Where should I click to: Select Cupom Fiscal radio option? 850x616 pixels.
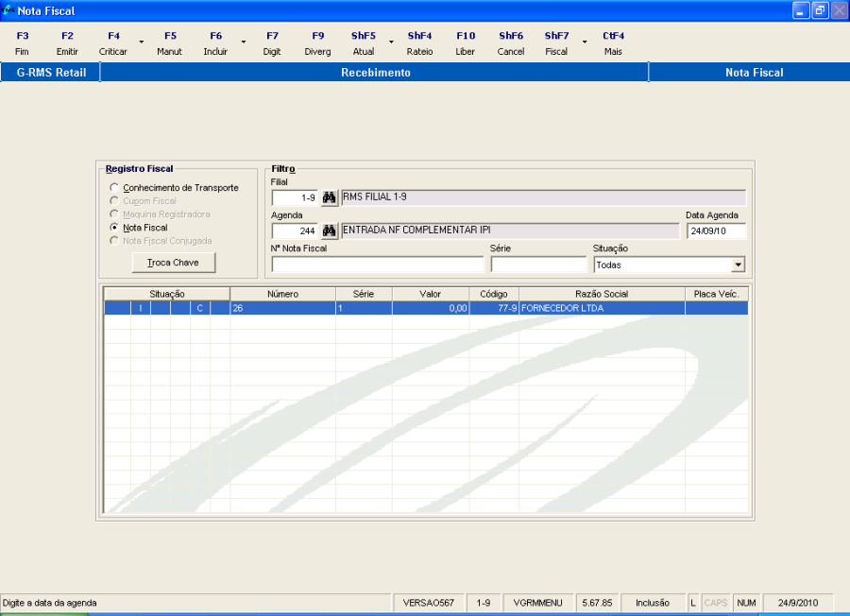144,201
